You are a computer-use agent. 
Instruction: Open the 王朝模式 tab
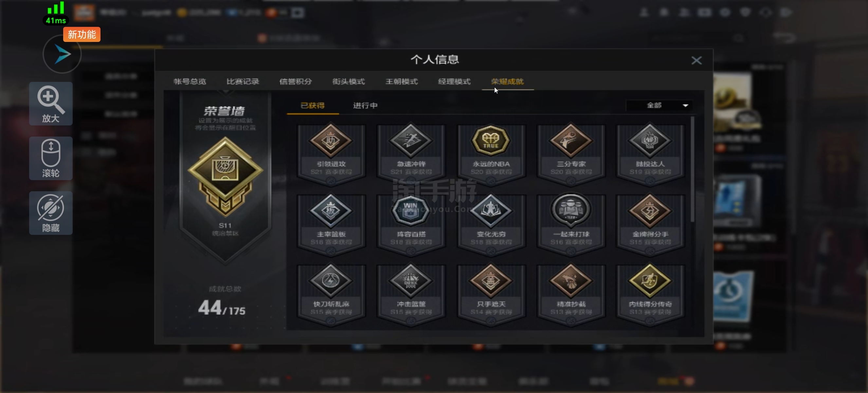point(401,81)
